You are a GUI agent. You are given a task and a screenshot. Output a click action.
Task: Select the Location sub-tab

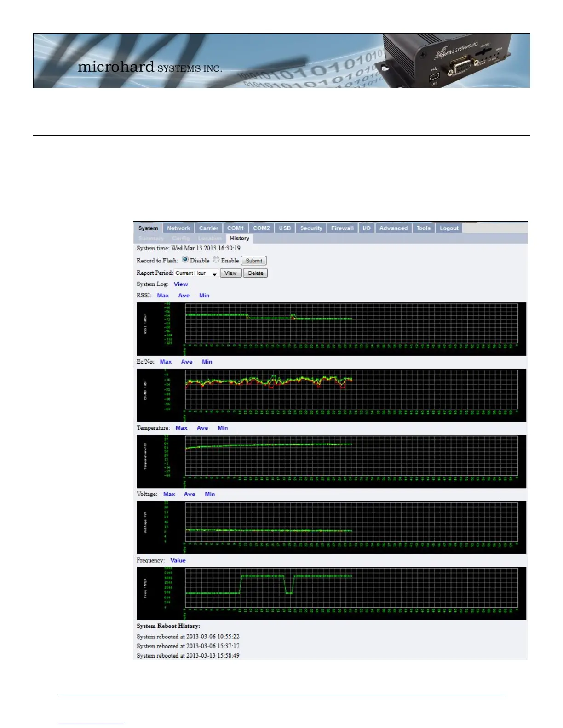(210, 238)
